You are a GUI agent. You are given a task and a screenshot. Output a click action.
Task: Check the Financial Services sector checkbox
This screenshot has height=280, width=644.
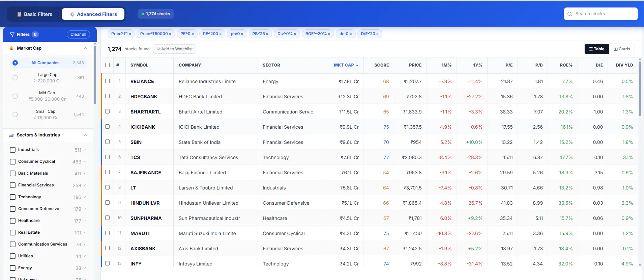click(x=13, y=185)
